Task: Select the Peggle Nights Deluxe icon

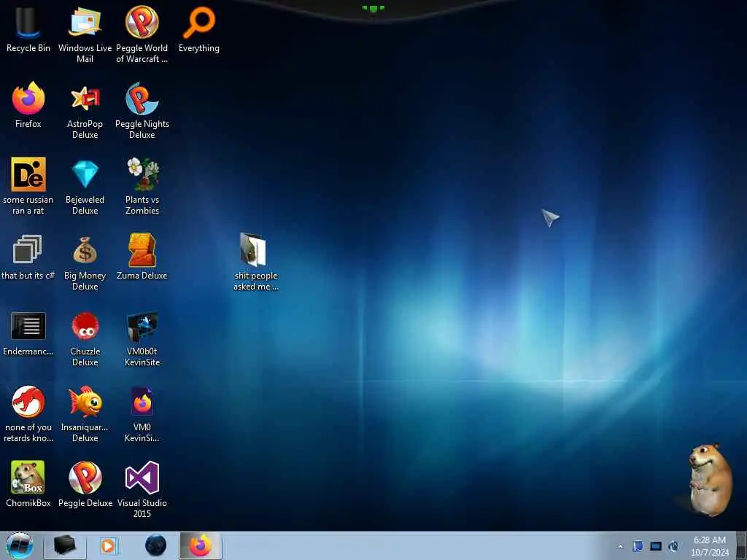Action: point(142,111)
